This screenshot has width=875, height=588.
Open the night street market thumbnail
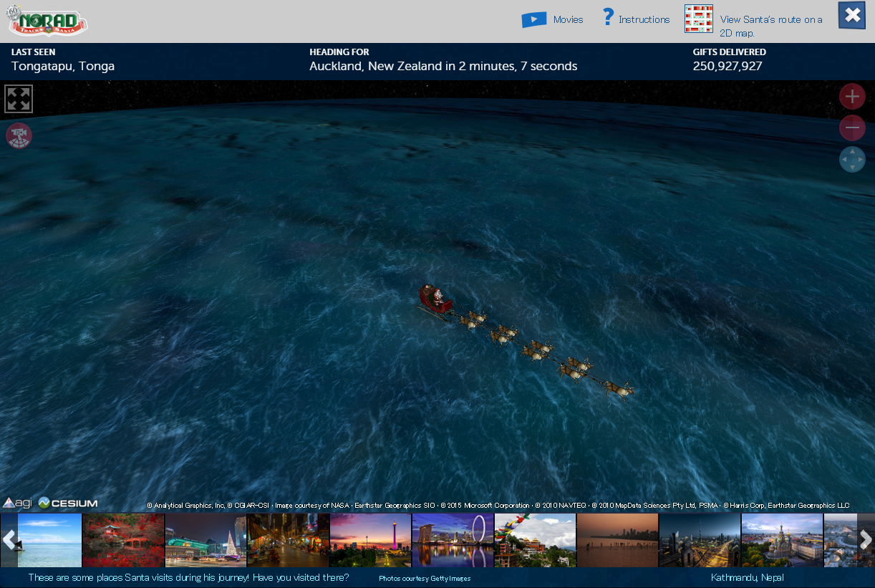[x=288, y=540]
